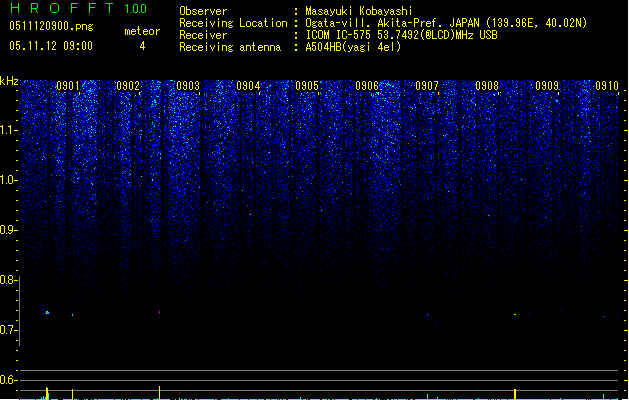This screenshot has height=400, width=629.
Task: Click the 0907 time marker
Action: point(427,86)
